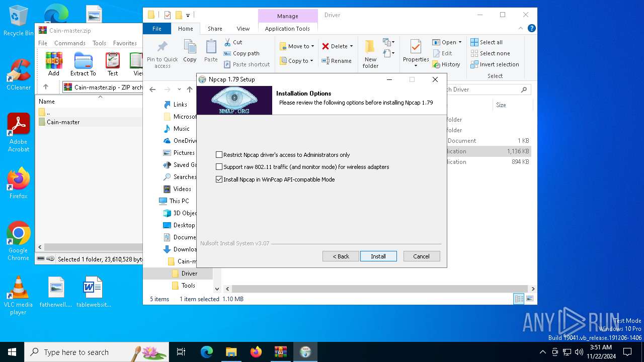Click Cut in Explorer ribbon

pyautogui.click(x=233, y=42)
